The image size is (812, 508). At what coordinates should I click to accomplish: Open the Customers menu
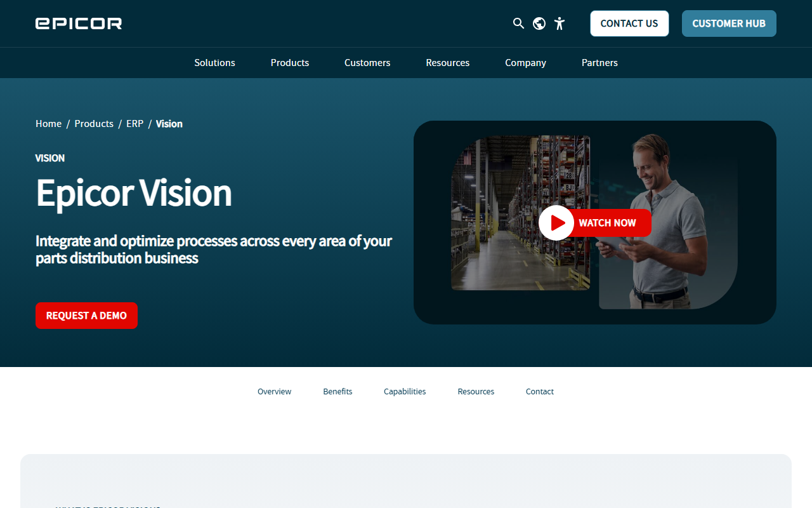pyautogui.click(x=367, y=63)
